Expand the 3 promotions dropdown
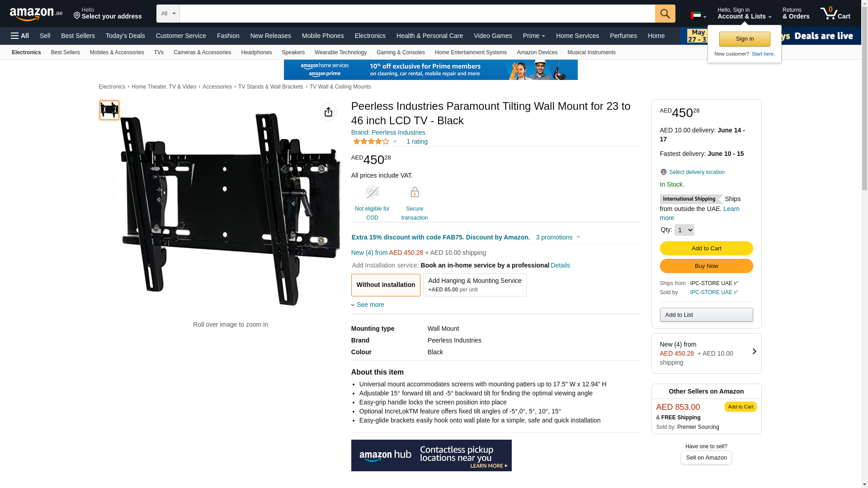The width and height of the screenshot is (868, 488). 558,237
